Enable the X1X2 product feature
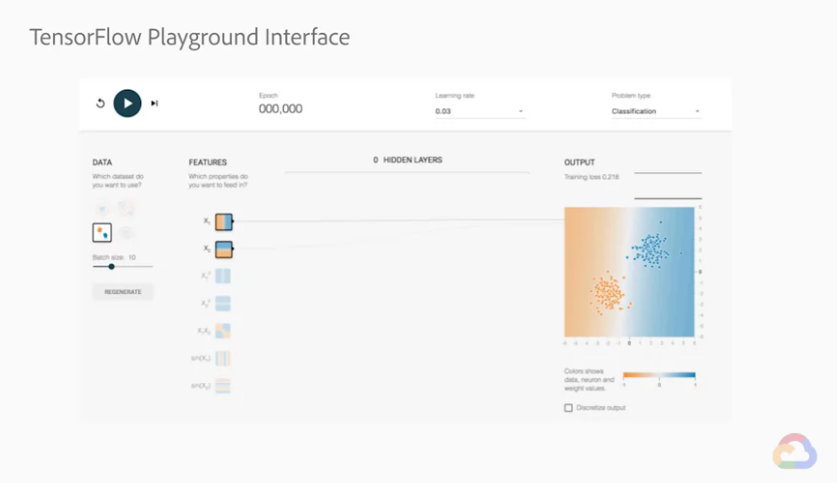This screenshot has height=483, width=837. coord(223,331)
